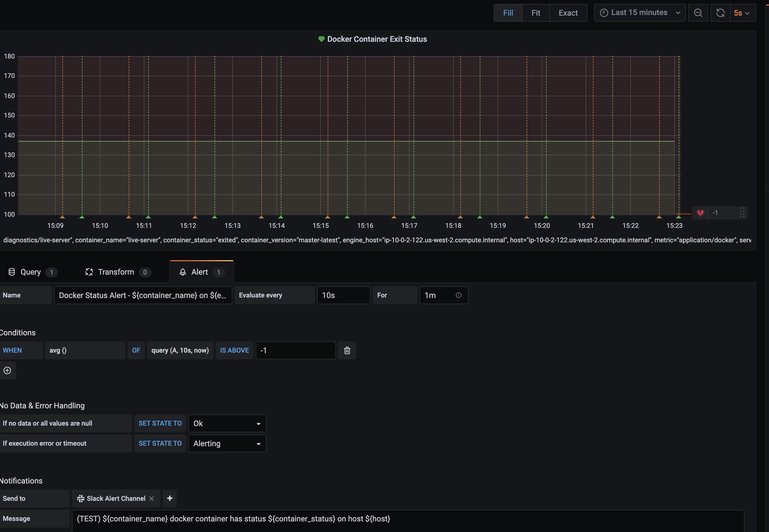Select the Alert tab
Viewport: 769px width, 532px height.
tap(201, 272)
